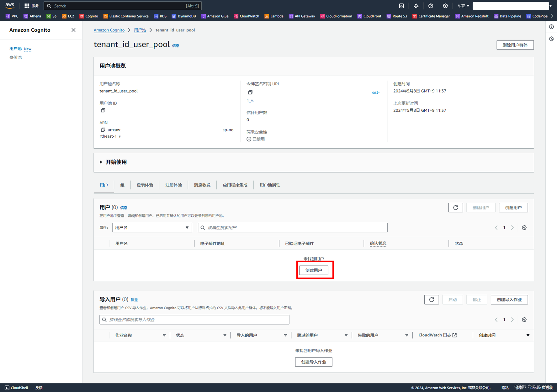The height and width of the screenshot is (392, 557).
Task: Refresh the import jobs list
Action: (x=432, y=299)
